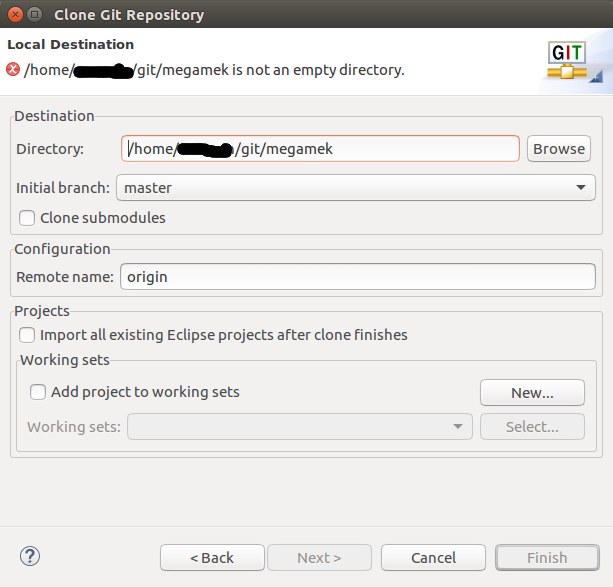The height and width of the screenshot is (587, 613).
Task: Tick Add project to working sets
Action: (38, 392)
